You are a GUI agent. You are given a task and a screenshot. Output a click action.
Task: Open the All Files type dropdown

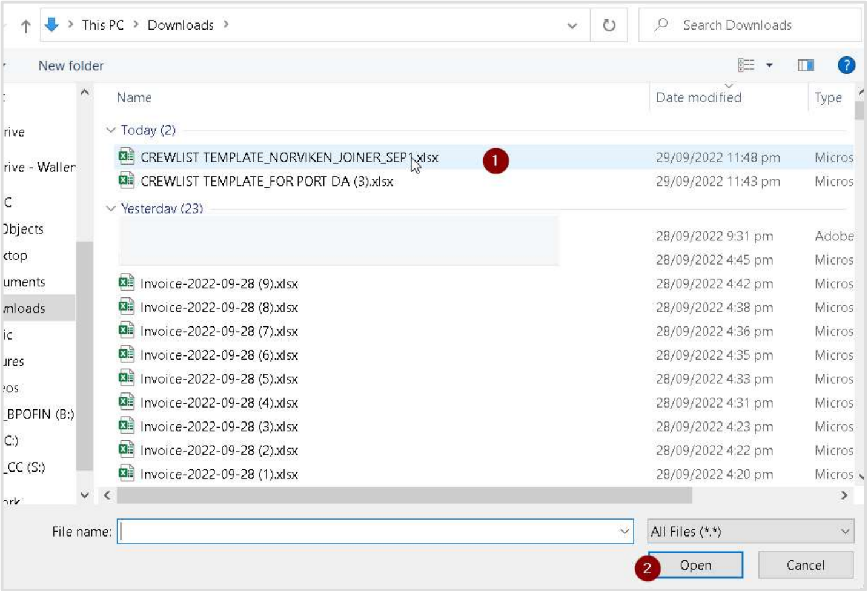(x=844, y=532)
